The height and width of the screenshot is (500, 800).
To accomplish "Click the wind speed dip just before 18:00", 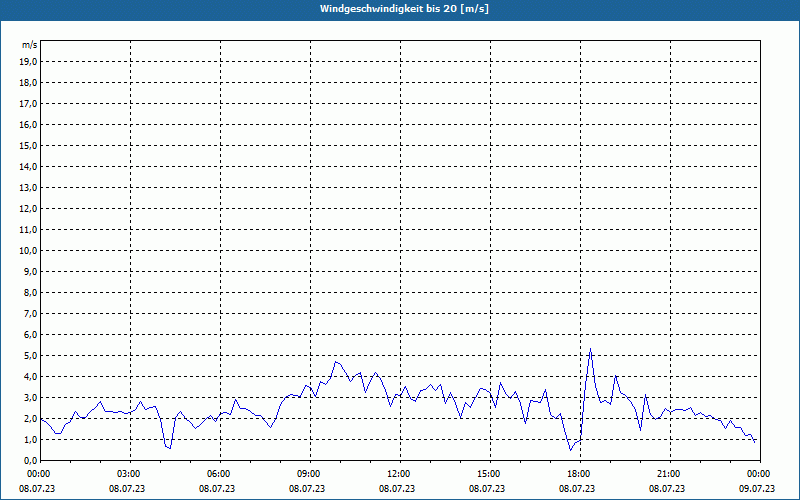I will tap(570, 450).
